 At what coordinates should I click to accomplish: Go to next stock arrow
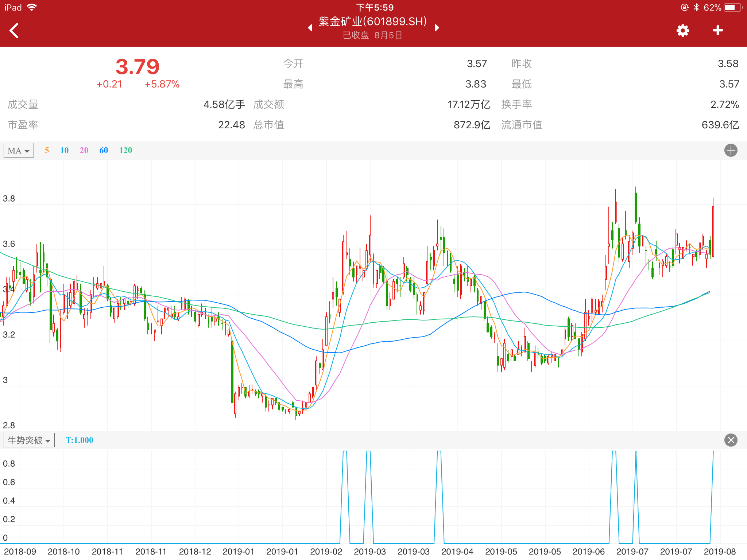pos(437,28)
